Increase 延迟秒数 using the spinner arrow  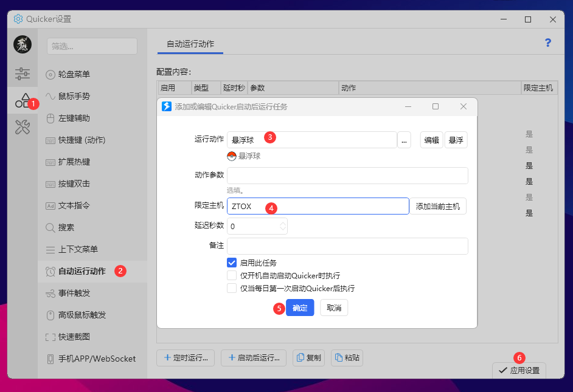pyautogui.click(x=282, y=224)
